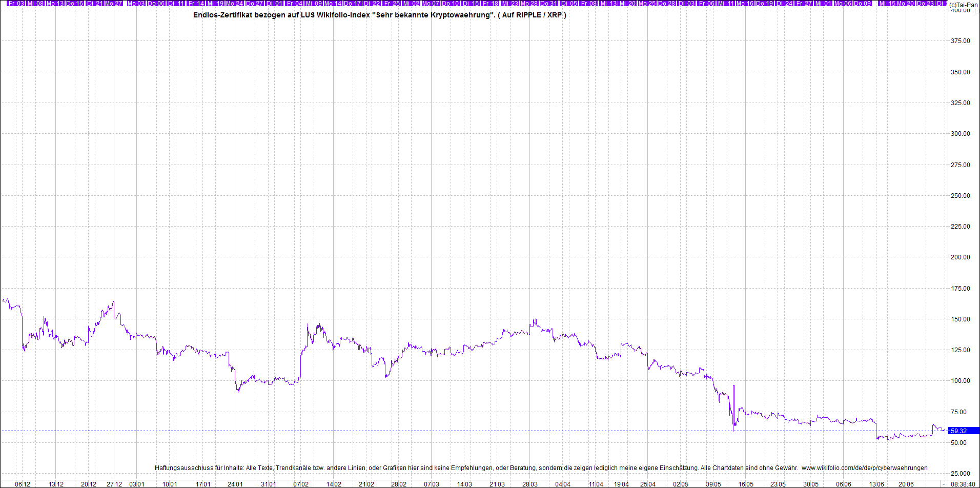Click the 'Di 11' weekday label in top bar

click(x=175, y=4)
